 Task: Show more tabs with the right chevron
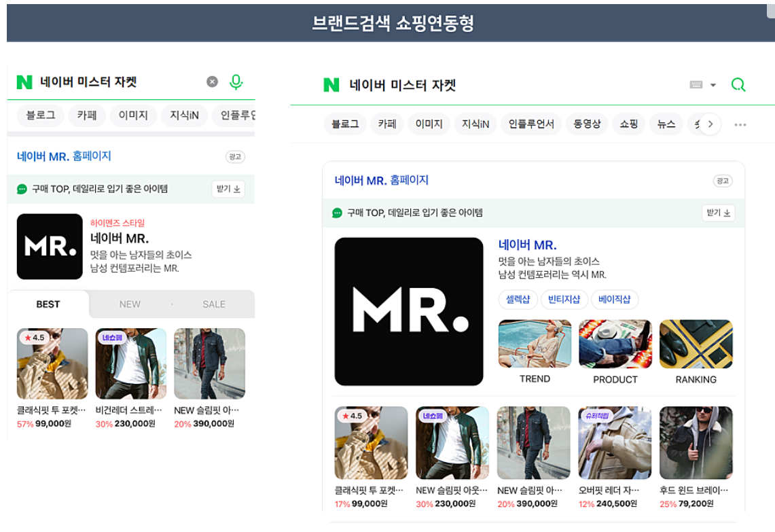(x=710, y=124)
